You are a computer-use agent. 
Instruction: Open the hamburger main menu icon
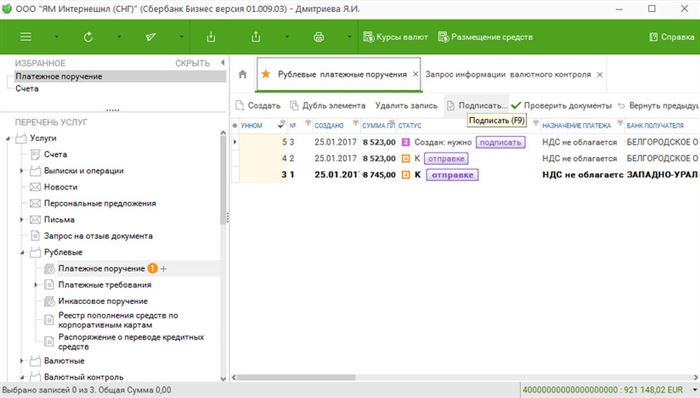tap(26, 37)
